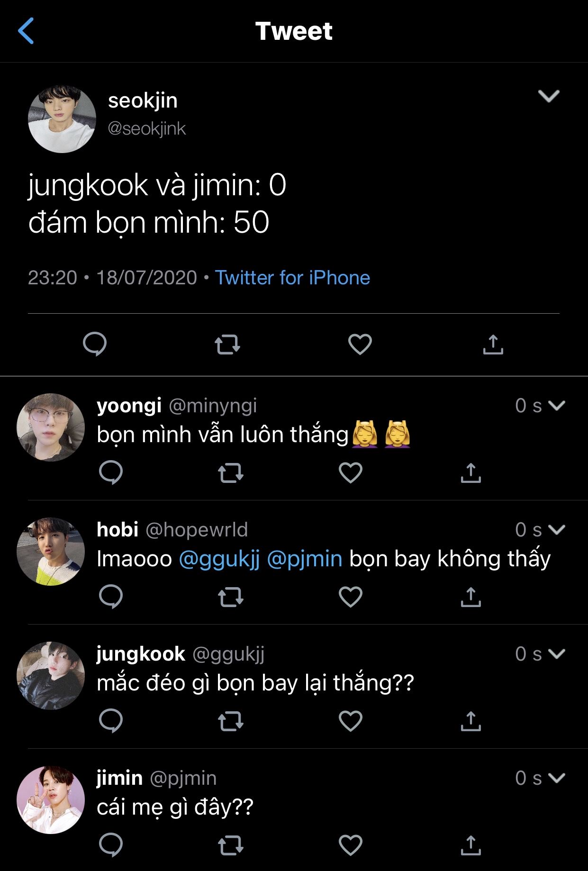
Task: Retweet hobi's reply
Action: point(231,597)
